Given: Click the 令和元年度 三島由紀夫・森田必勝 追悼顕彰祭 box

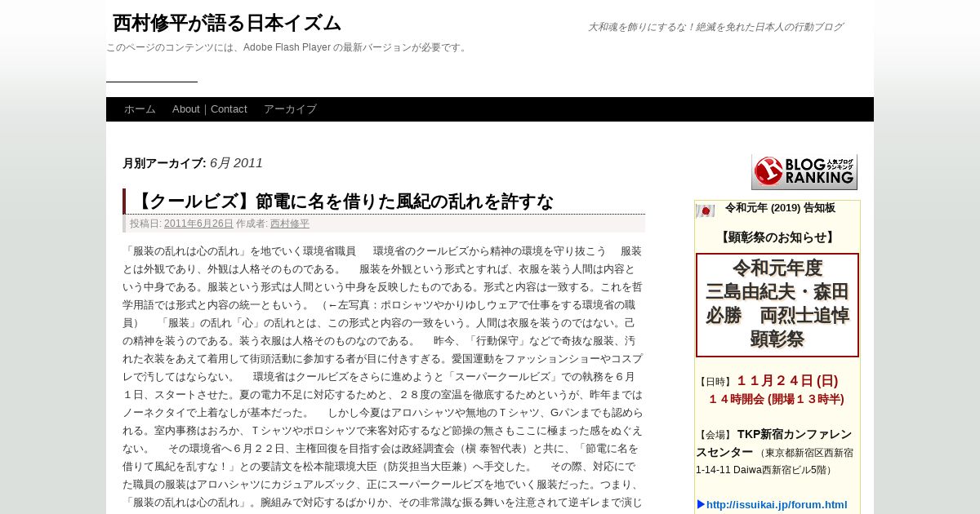Looking at the screenshot, I should 777,305.
